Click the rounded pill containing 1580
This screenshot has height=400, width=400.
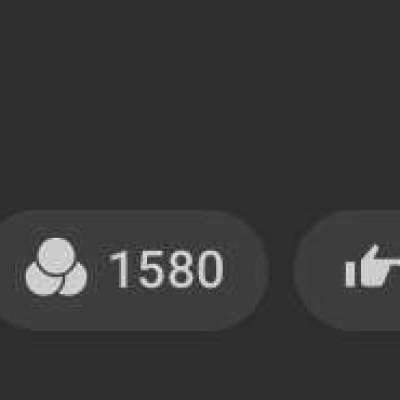133,270
